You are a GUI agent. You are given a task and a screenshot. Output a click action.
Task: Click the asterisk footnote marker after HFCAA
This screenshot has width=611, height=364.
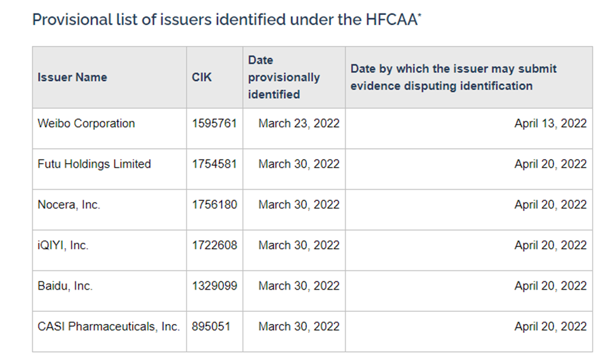[x=420, y=15]
